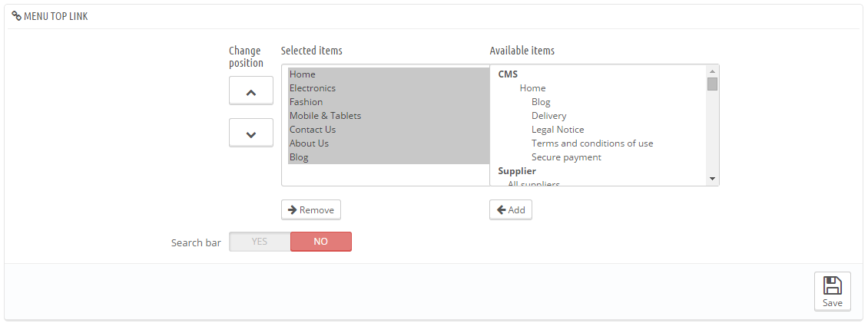This screenshot has height=323, width=868.
Task: Select Blog in Available items list
Action: (x=541, y=102)
